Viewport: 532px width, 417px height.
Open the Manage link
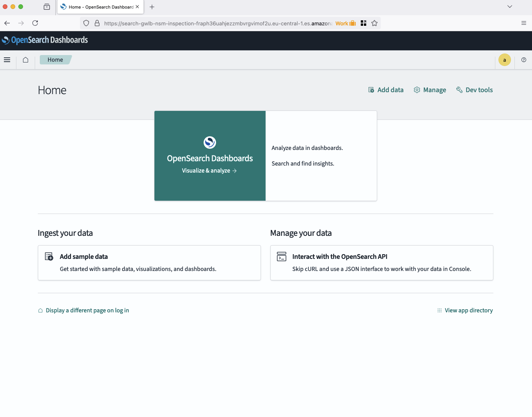click(x=430, y=90)
